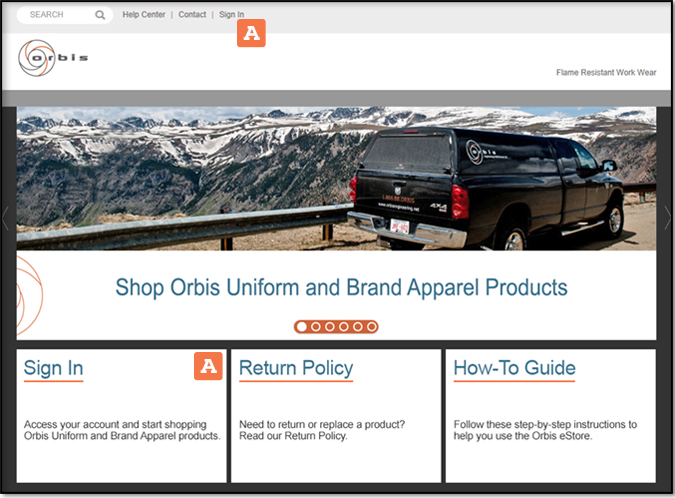675x498 pixels.
Task: Click Sign In in the top bar
Action: click(231, 15)
